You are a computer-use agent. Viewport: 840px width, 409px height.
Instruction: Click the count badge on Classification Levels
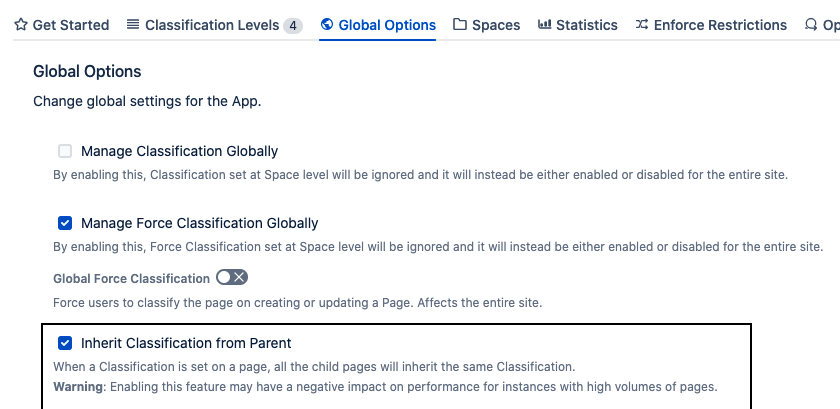tap(292, 25)
